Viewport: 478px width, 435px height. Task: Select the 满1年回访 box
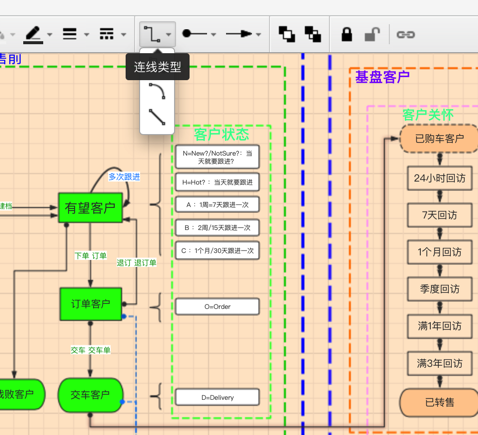coord(440,326)
